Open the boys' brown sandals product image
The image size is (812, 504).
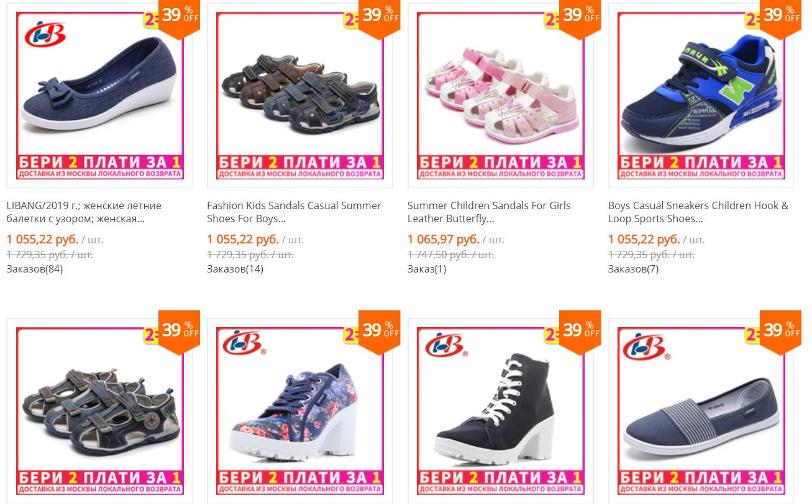(x=300, y=96)
